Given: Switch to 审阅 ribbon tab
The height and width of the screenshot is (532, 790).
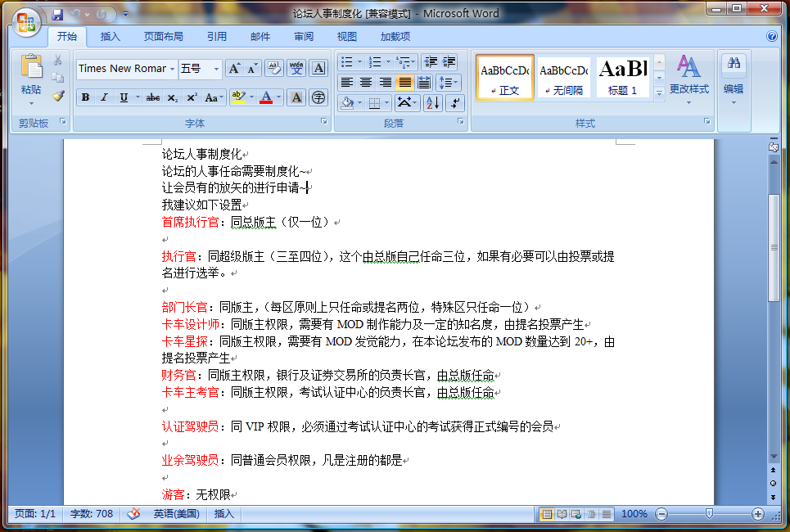Looking at the screenshot, I should pyautogui.click(x=304, y=36).
